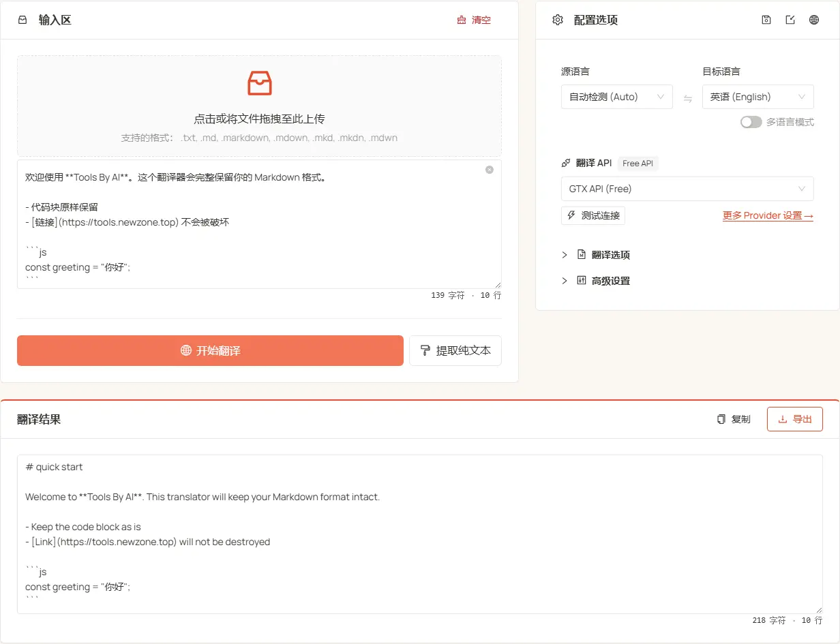Click inside the source Markdown input textarea
The width and height of the screenshot is (840, 644).
[259, 224]
